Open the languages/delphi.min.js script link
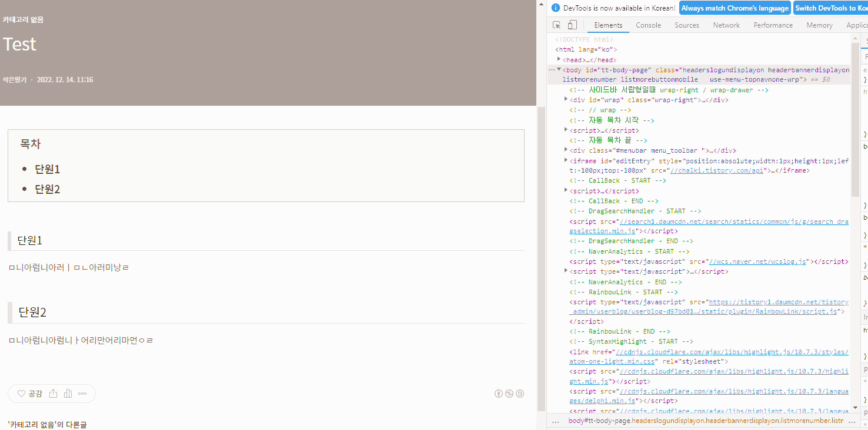 click(x=709, y=396)
